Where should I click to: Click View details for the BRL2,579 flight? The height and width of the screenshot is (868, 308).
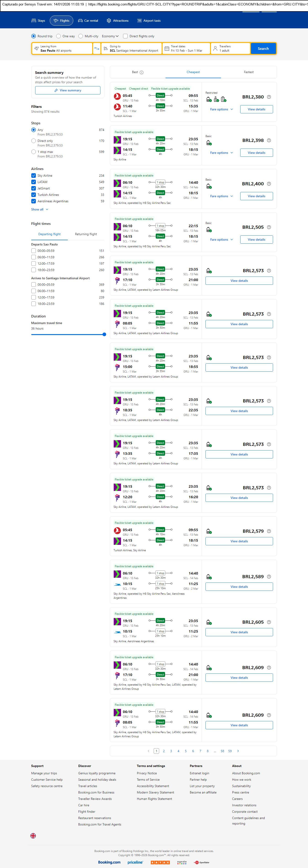click(239, 541)
